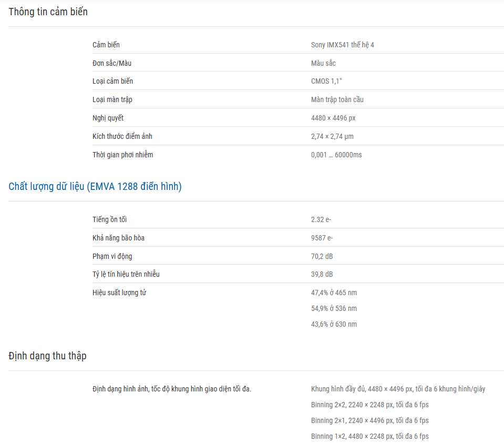Click the 'Hiệu suất lượng tử' label
The height and width of the screenshot is (443, 504).
coord(120,293)
